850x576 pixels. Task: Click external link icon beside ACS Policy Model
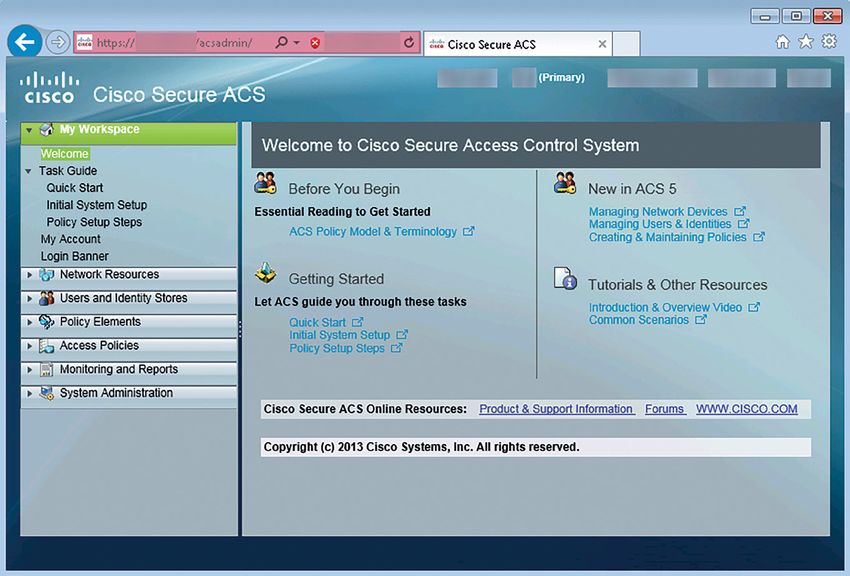(468, 231)
